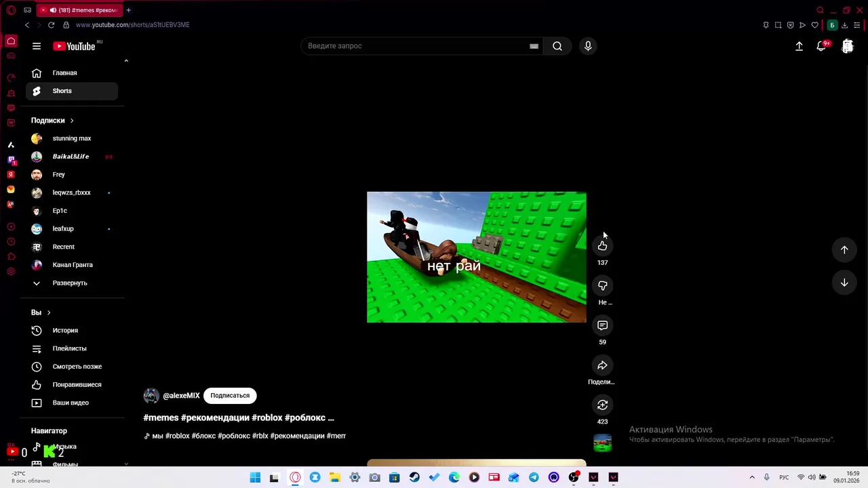Show hidden system tray icons

pyautogui.click(x=752, y=477)
